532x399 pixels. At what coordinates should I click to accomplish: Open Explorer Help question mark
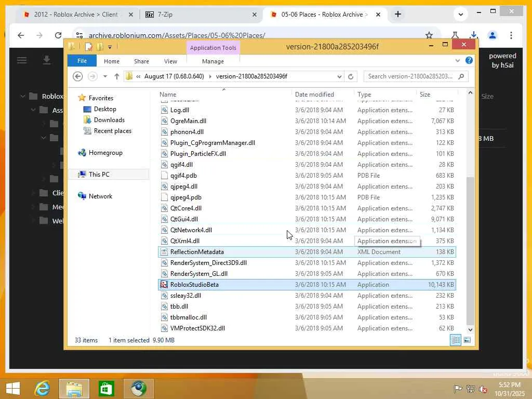(469, 60)
